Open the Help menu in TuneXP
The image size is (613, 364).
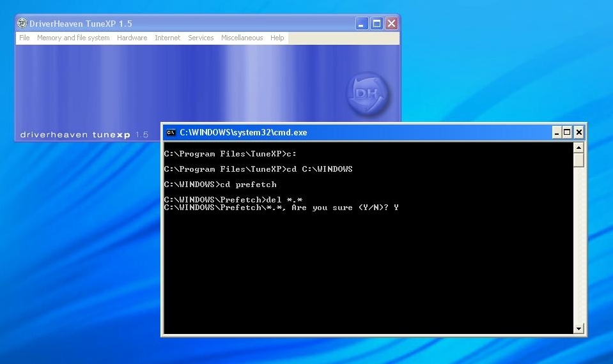pyautogui.click(x=277, y=38)
